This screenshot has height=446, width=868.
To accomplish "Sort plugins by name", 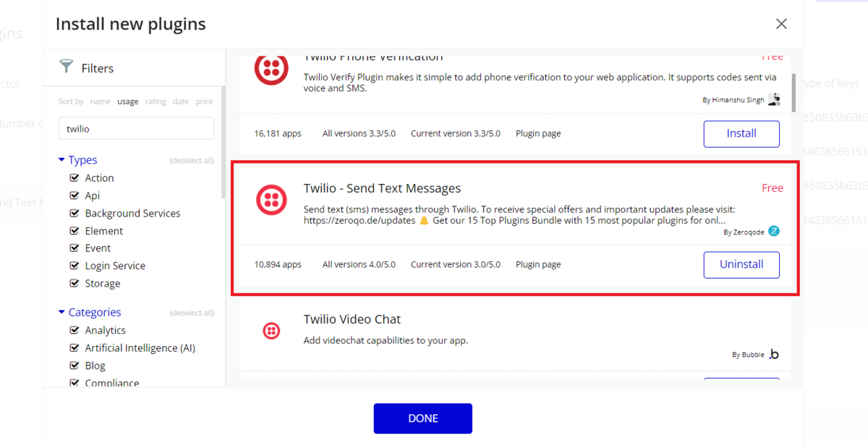I will 101,101.
